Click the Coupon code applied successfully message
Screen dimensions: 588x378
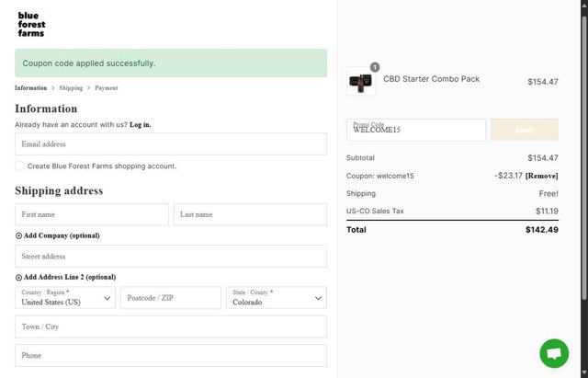171,63
